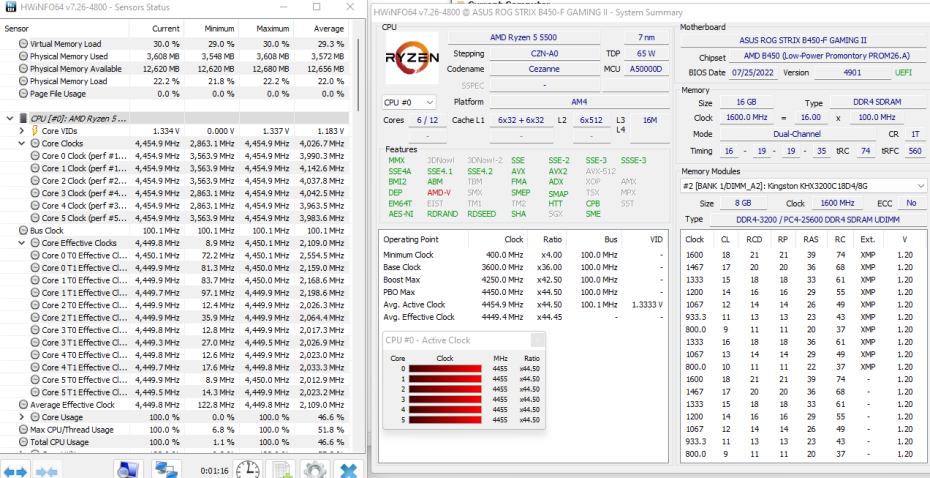Click the Ryzen logo in System Summary
The height and width of the screenshot is (478, 930).
[x=412, y=58]
